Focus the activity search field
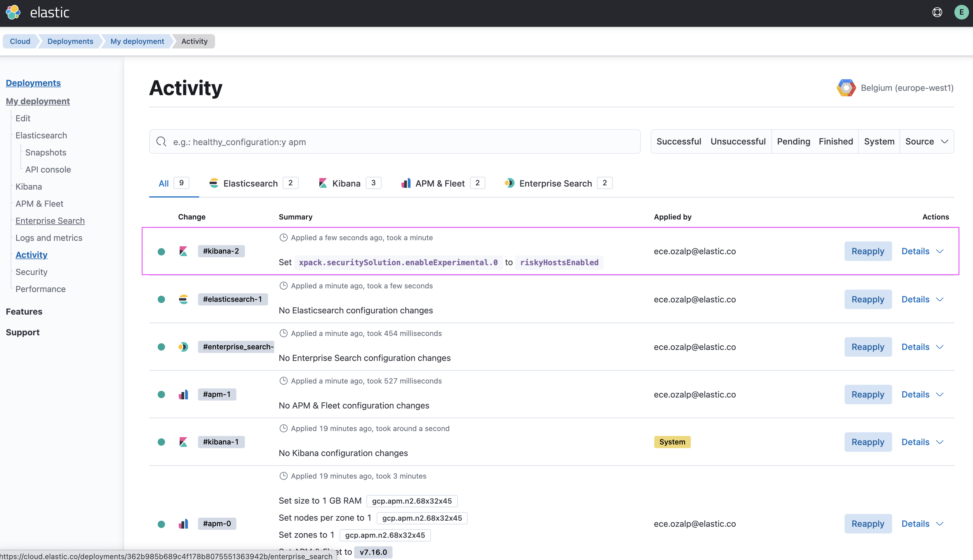The image size is (973, 560). coord(395,141)
